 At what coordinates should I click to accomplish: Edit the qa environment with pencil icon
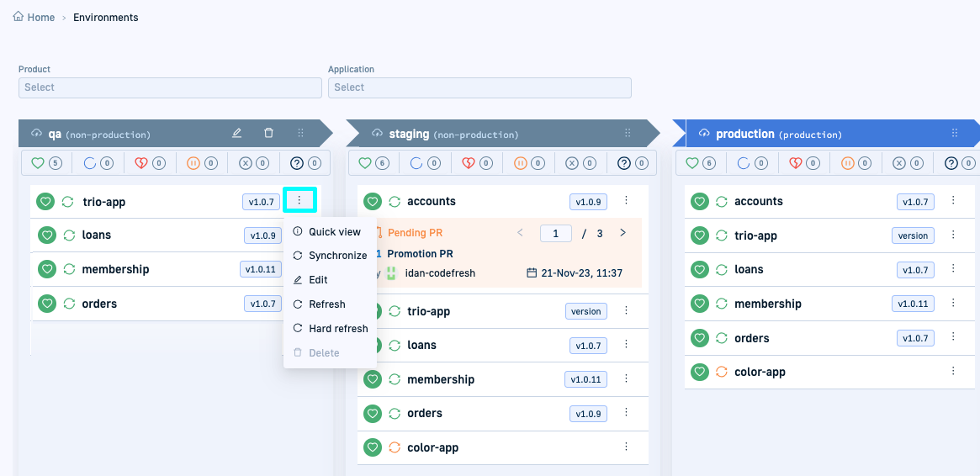237,133
